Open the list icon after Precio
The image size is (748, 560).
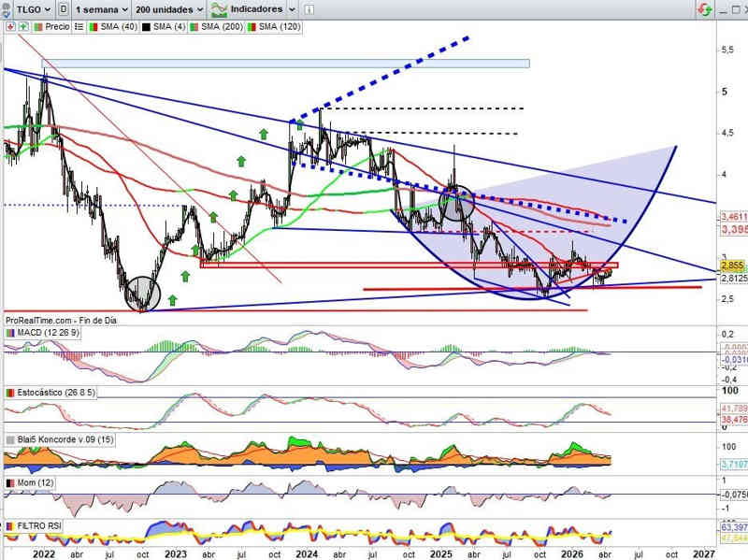click(x=79, y=27)
